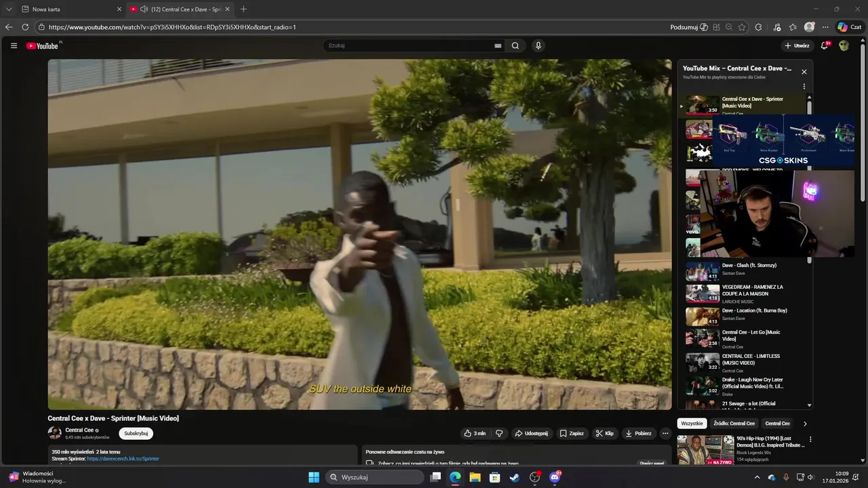
Task: Open the Copilot Czat button
Action: [849, 27]
